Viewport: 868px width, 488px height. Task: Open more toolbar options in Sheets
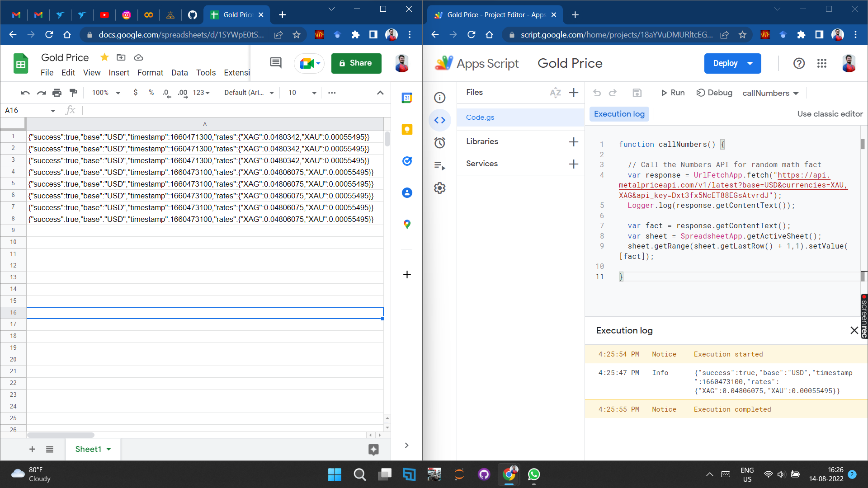(x=332, y=93)
